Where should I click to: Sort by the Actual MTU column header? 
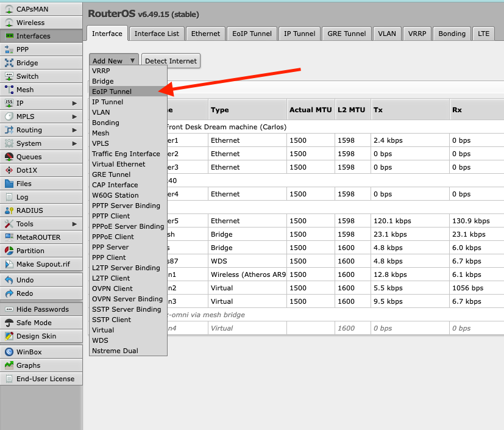(x=310, y=110)
